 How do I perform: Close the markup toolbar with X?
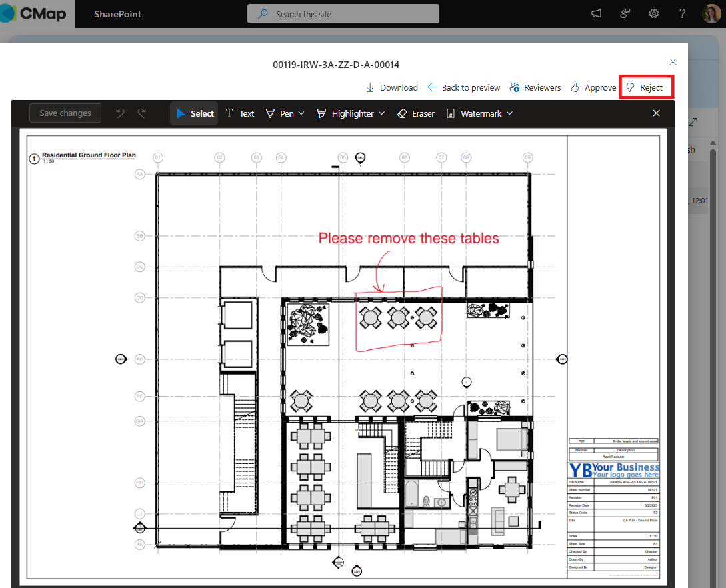(x=656, y=113)
